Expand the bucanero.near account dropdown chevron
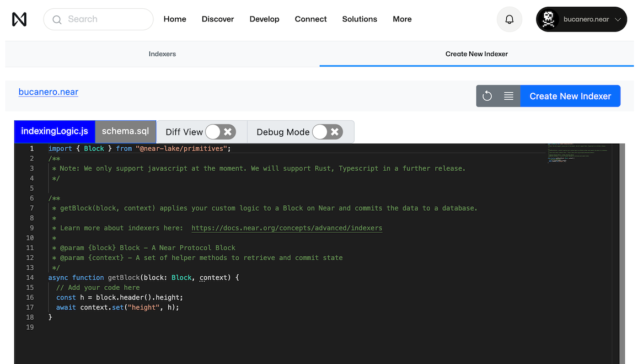The width and height of the screenshot is (643, 364). (618, 19)
